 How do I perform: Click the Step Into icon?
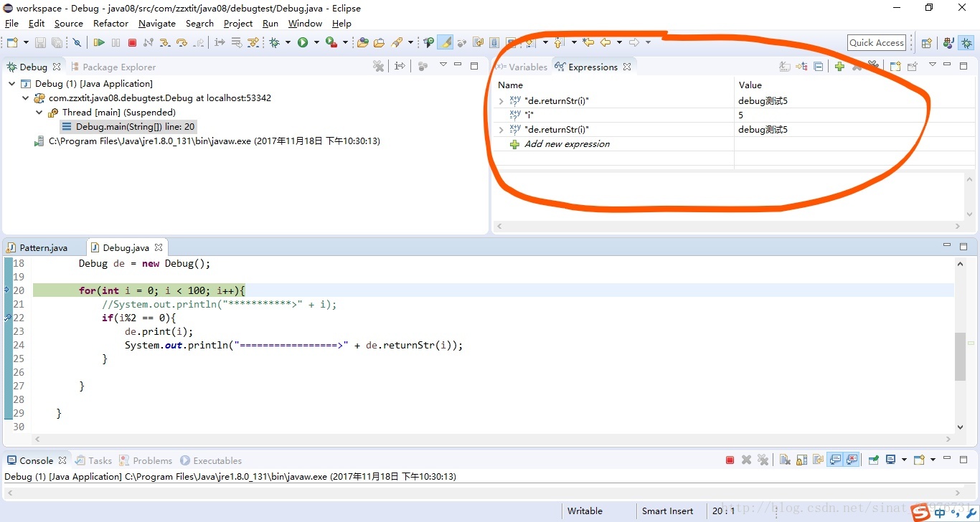165,42
